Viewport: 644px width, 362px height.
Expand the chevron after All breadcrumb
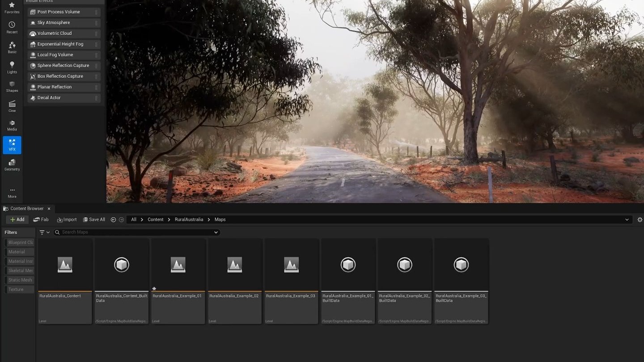(142, 220)
